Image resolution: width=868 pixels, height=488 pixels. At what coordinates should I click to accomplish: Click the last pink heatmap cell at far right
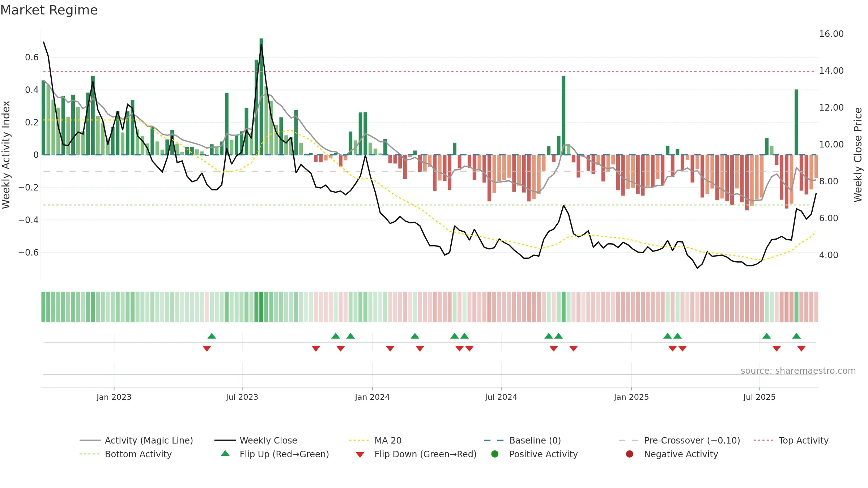click(816, 307)
